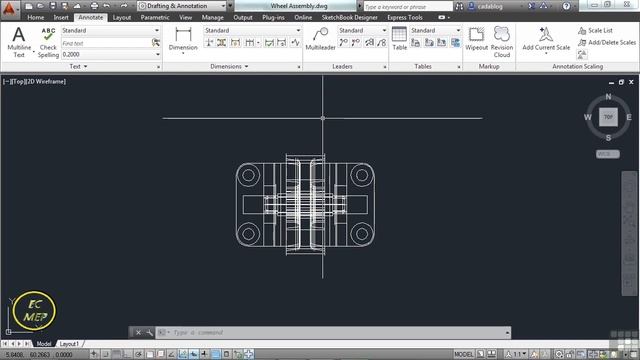
Task: Click the Sync Scale Positions icon
Action: point(582,54)
